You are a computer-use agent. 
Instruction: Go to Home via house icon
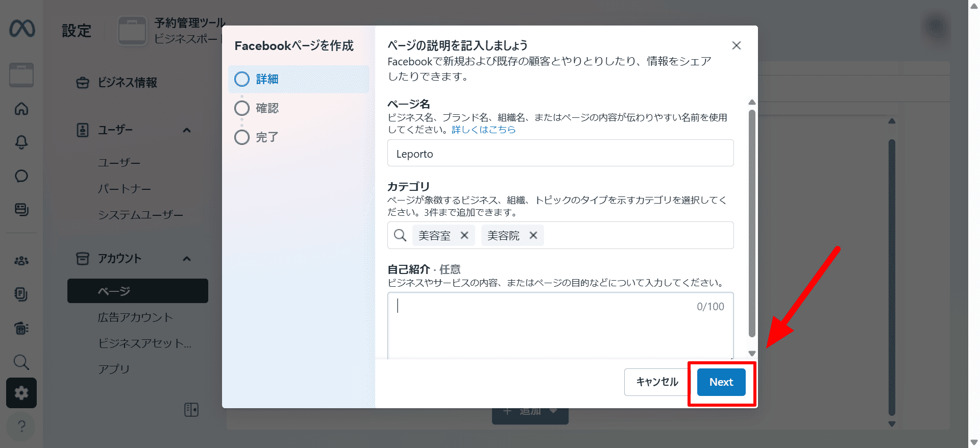(x=21, y=109)
